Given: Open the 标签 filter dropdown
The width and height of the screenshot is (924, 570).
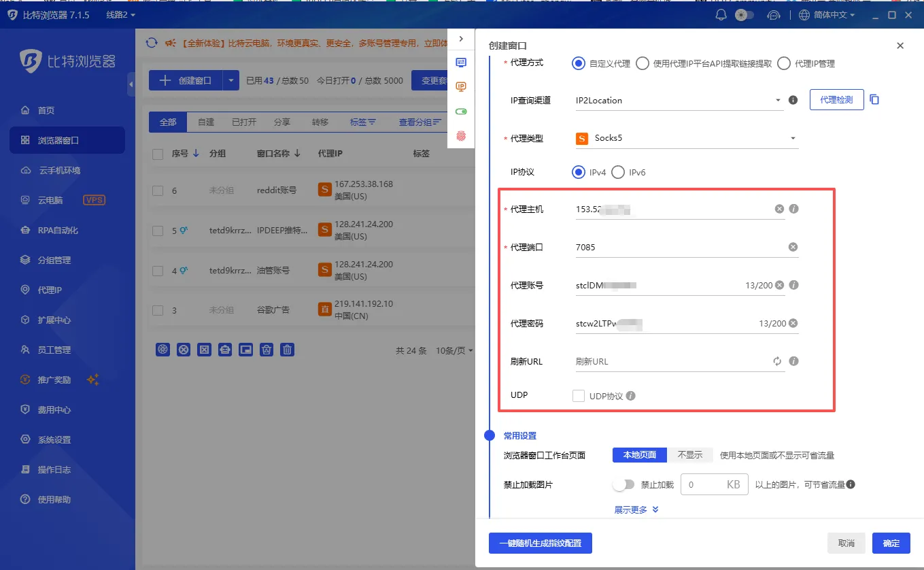Looking at the screenshot, I should coord(363,122).
